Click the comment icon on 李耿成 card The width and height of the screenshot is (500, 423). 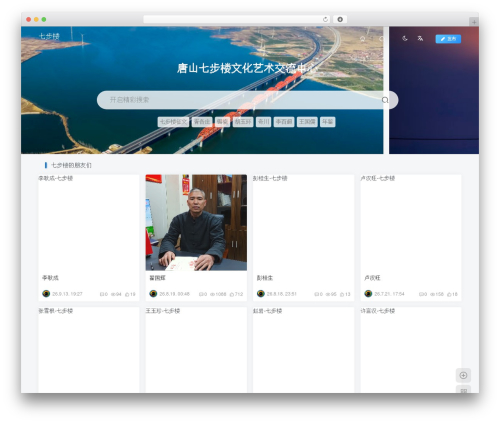[102, 294]
